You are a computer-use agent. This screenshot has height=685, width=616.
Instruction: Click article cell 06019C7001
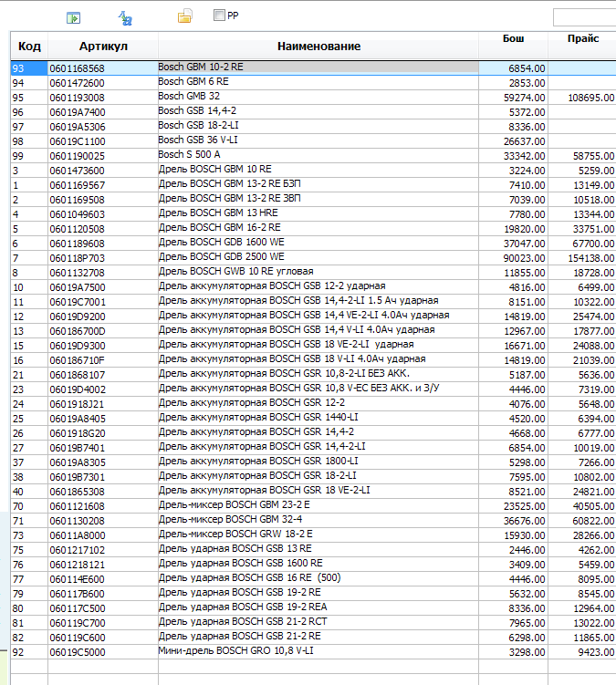pyautogui.click(x=103, y=301)
